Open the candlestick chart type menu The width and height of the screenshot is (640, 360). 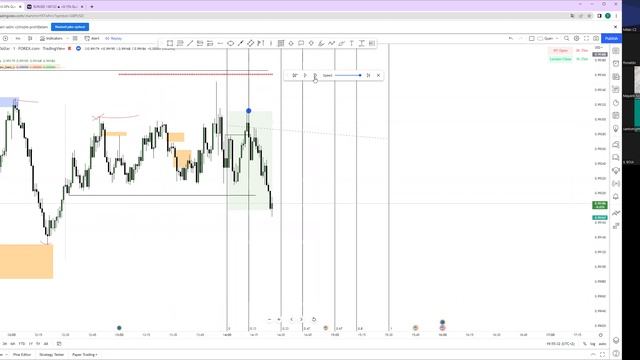(30, 38)
